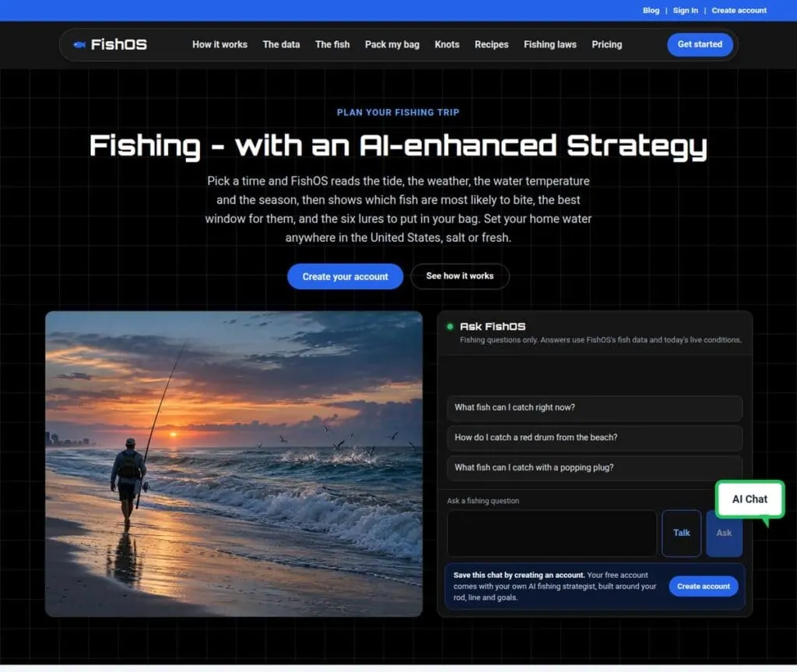Click Create account in save-chat banner
The image size is (797, 672).
(704, 586)
